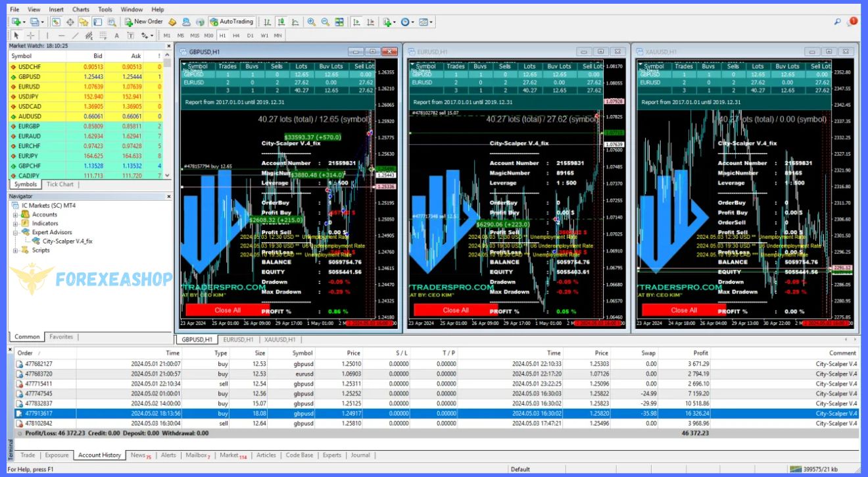The width and height of the screenshot is (868, 477).
Task: Expand the Indicators tree node
Action: click(x=15, y=224)
